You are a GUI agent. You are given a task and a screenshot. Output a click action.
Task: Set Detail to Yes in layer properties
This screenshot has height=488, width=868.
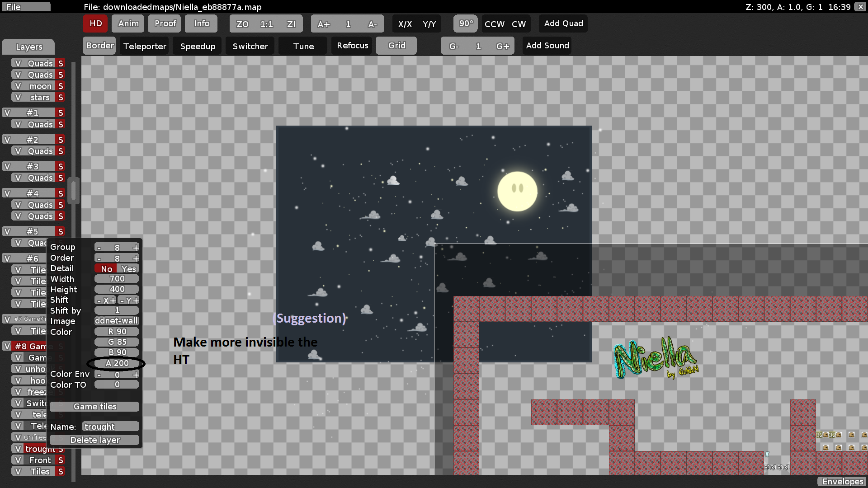(128, 268)
